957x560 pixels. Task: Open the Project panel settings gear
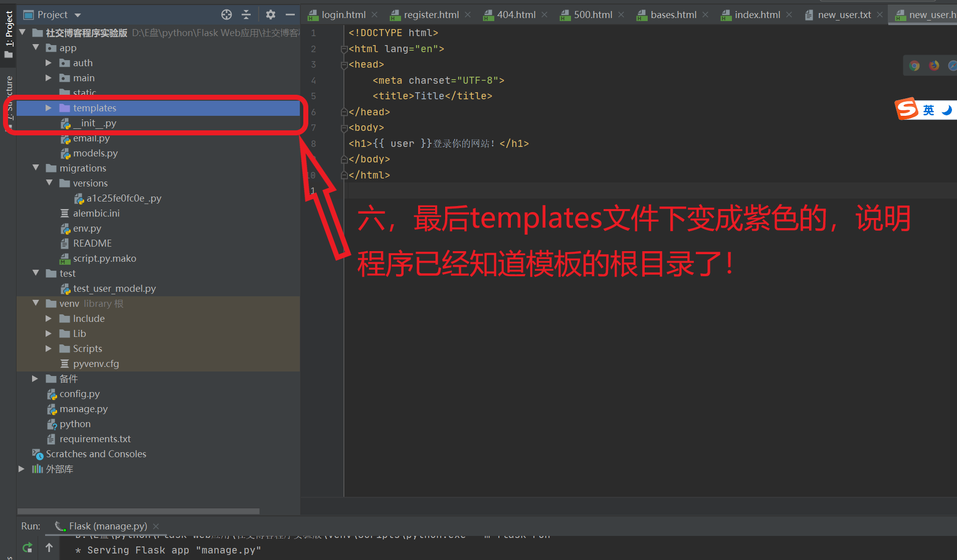pyautogui.click(x=271, y=15)
